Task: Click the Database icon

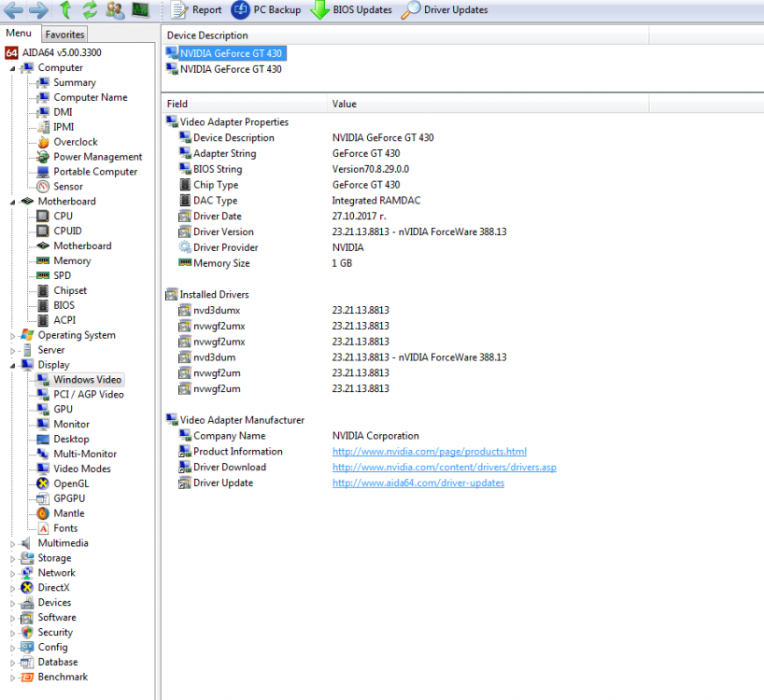Action: click(27, 663)
